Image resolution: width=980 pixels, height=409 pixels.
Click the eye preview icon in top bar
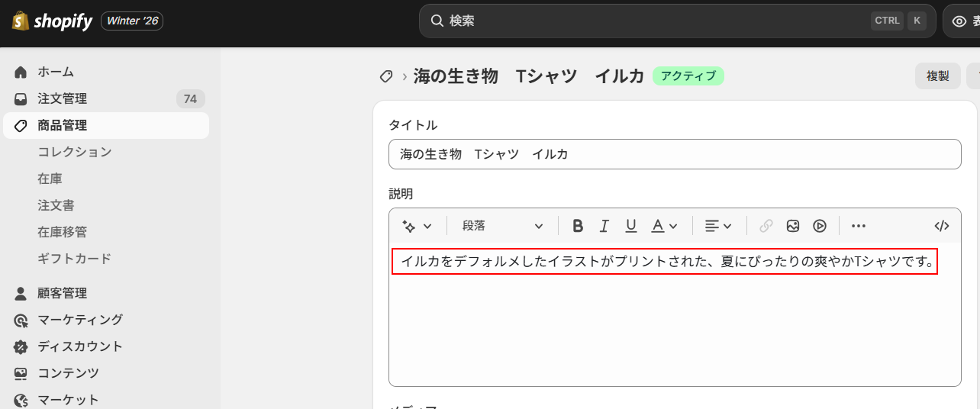point(959,21)
